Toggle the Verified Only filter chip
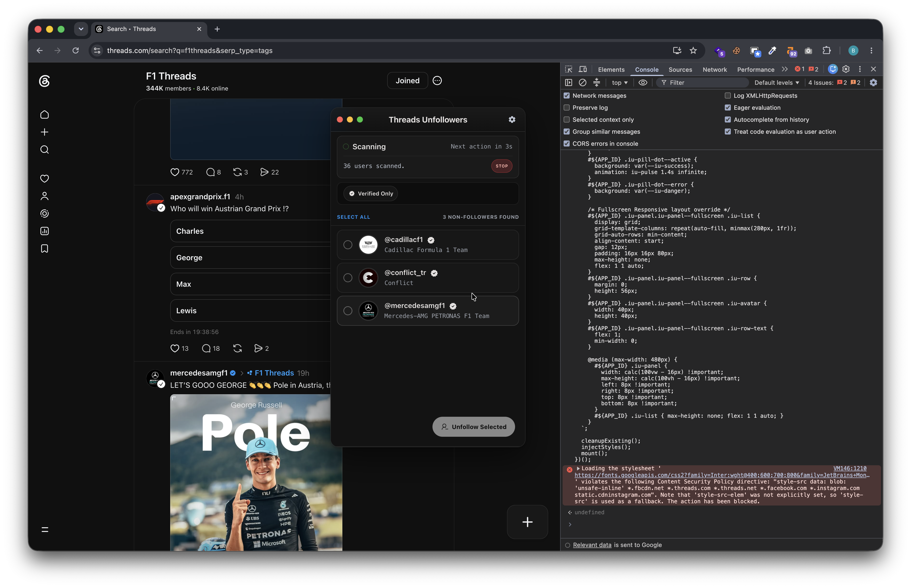The width and height of the screenshot is (911, 588). pos(370,193)
